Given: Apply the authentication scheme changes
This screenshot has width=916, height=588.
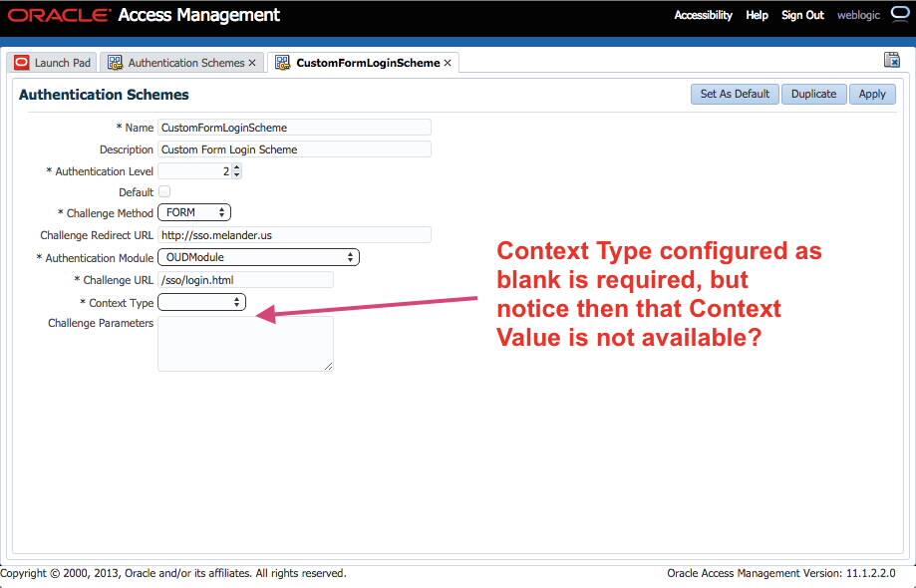Looking at the screenshot, I should [x=871, y=94].
